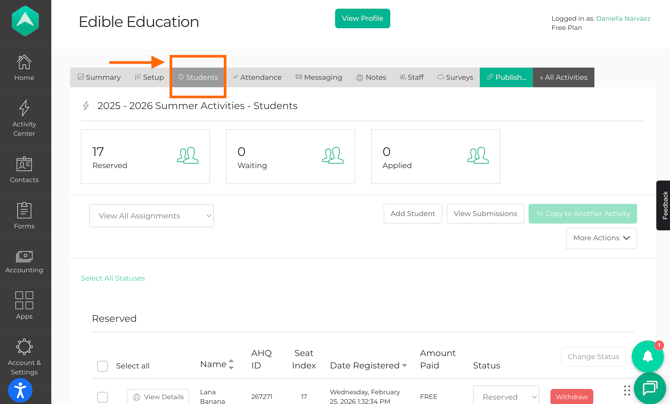Tick the checkbox for Lana Banana row
This screenshot has width=670, height=404.
(x=102, y=397)
